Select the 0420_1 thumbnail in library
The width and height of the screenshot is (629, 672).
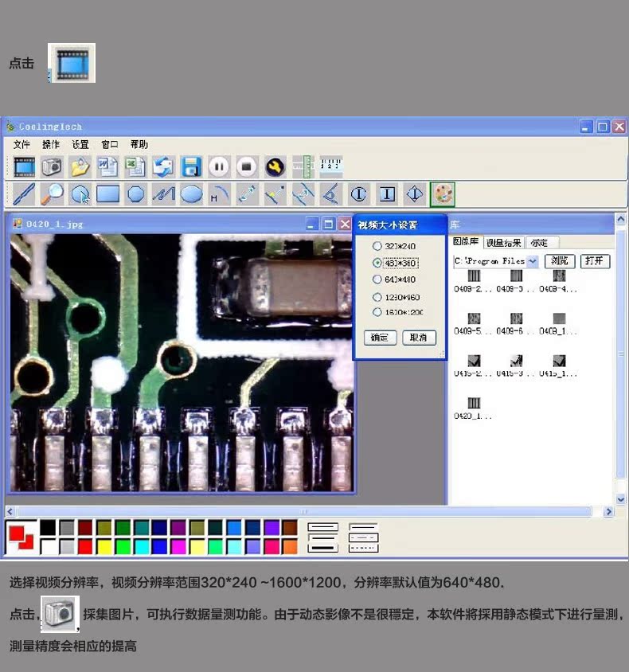click(474, 404)
